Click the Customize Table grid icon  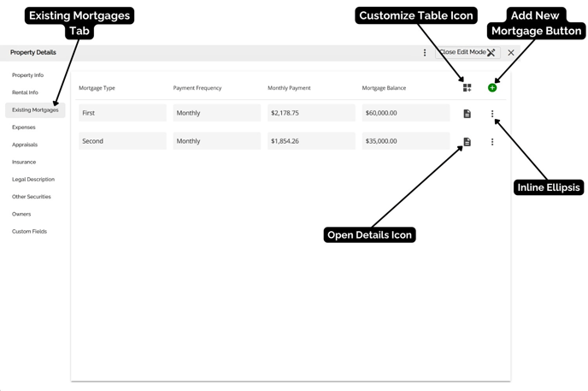(x=467, y=88)
